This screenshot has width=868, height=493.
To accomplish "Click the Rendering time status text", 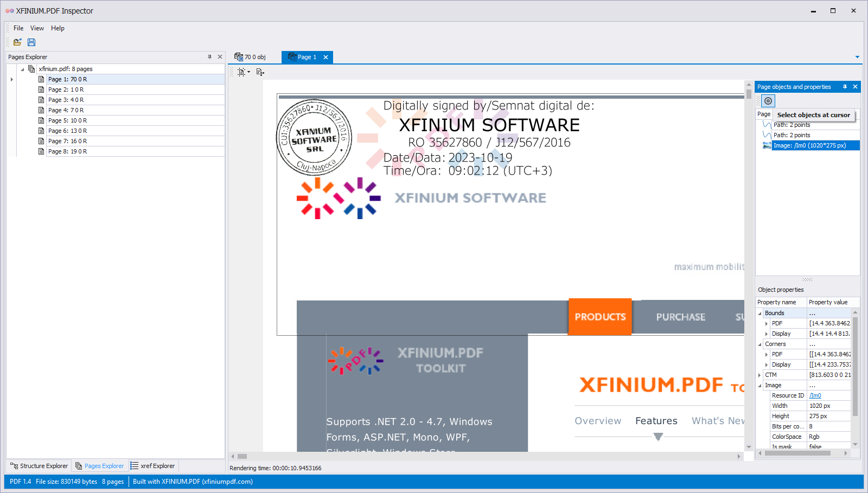I will (275, 469).
